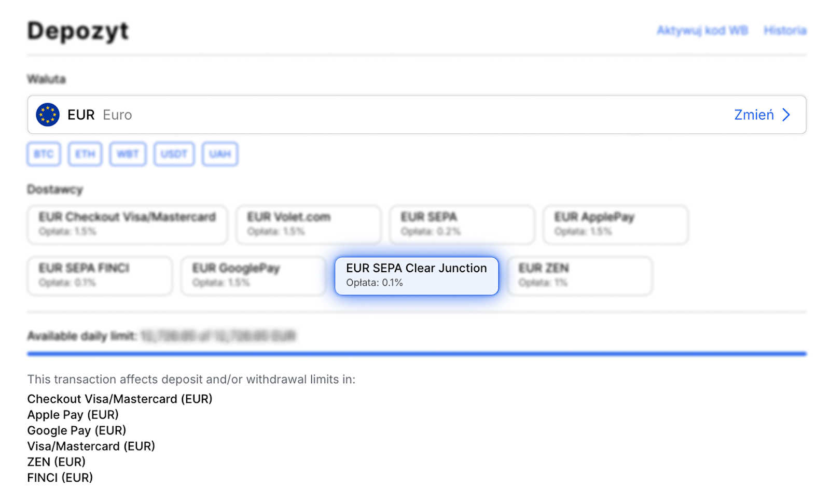830x504 pixels.
Task: Select the EUR SEPA provider option
Action: [462, 224]
